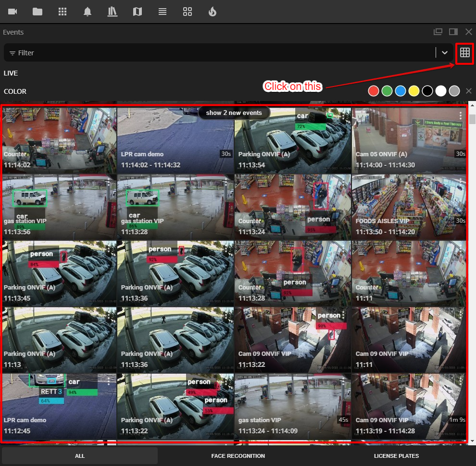Click the list lines icon in toolbar
Viewport: 476px width, 466px height.
pyautogui.click(x=163, y=12)
